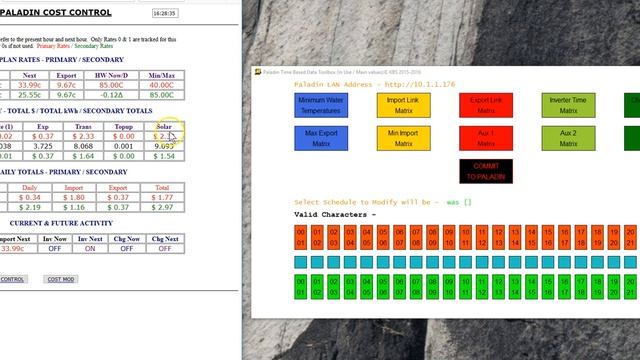
Task: Pick green hour box 05 06
Action: tap(383, 287)
